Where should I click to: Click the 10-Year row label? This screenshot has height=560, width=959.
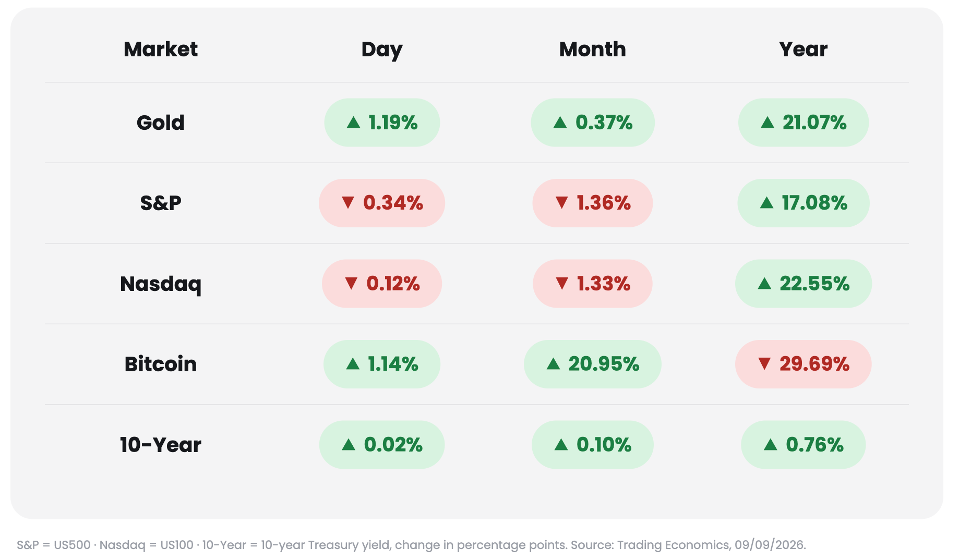tap(161, 445)
